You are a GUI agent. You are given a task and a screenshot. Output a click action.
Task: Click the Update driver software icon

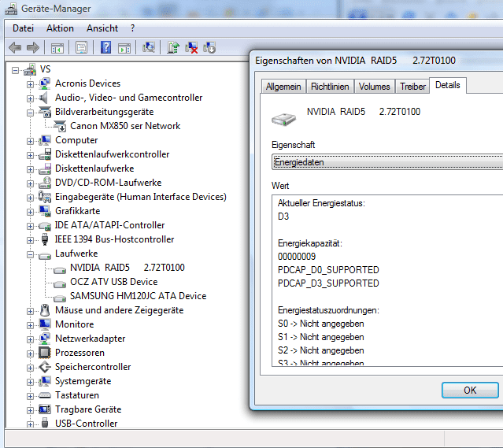tap(173, 47)
